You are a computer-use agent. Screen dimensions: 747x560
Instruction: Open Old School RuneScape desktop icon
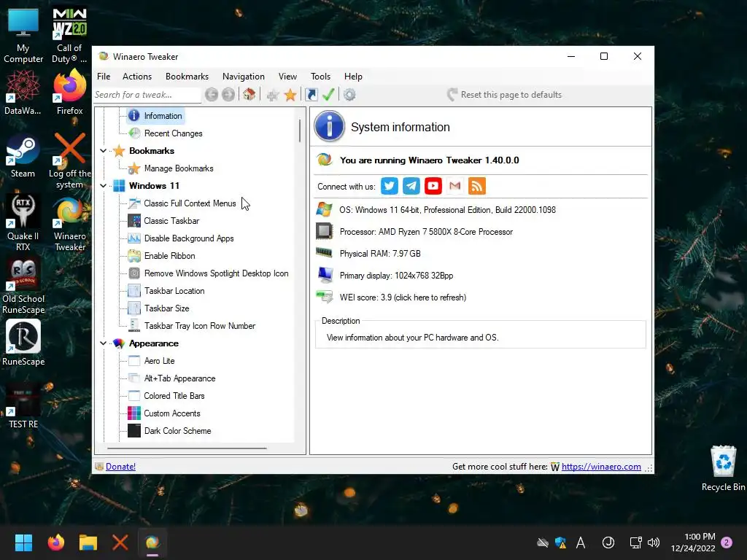[x=23, y=286]
